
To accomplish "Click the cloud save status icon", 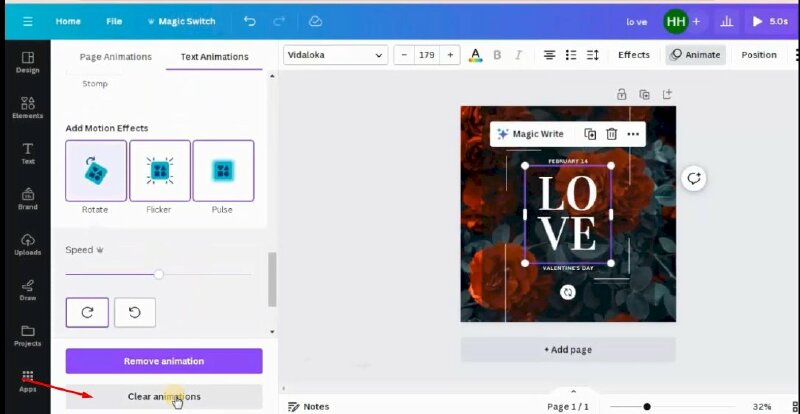I will (x=316, y=21).
